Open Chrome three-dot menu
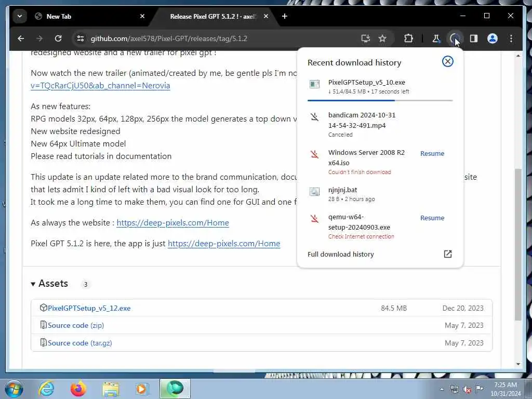 click(x=511, y=38)
